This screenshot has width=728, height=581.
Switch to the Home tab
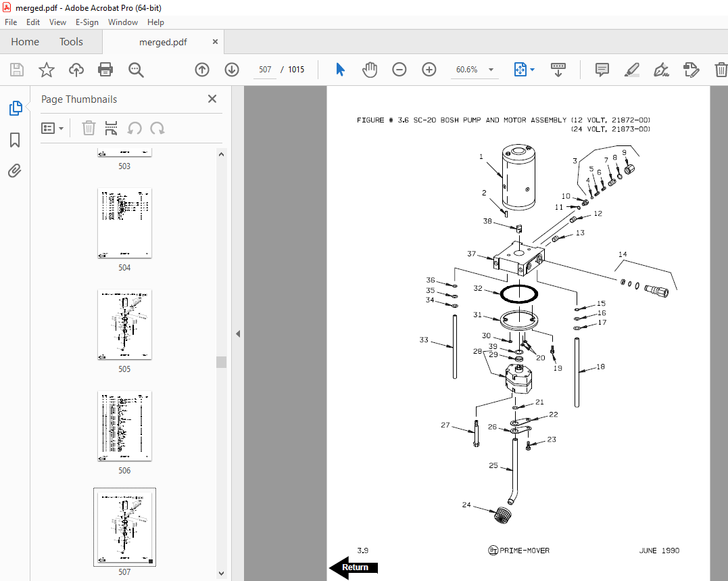[x=25, y=42]
